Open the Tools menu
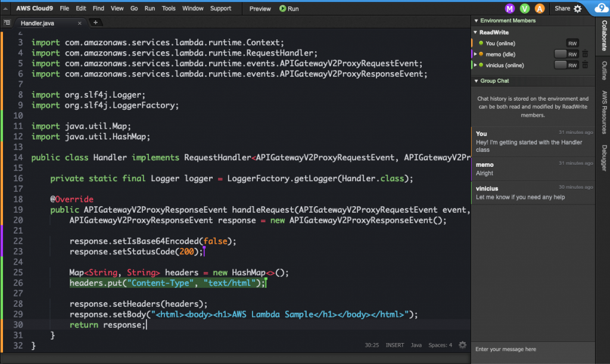 coord(169,8)
